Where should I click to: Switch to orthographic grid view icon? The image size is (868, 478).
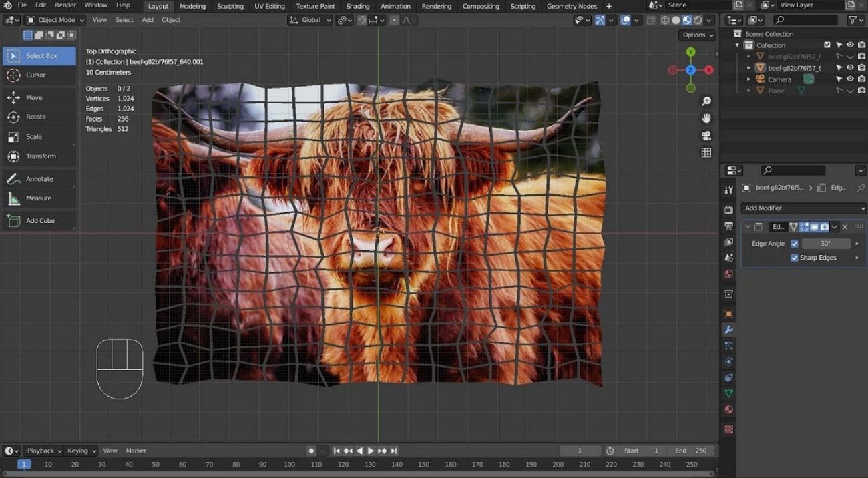coord(706,153)
